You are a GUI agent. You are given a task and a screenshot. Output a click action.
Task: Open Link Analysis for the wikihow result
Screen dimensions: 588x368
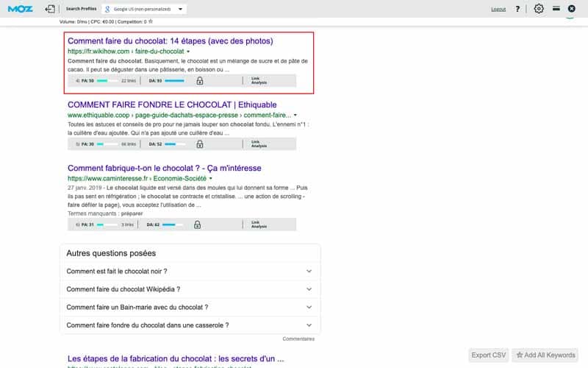coord(259,81)
